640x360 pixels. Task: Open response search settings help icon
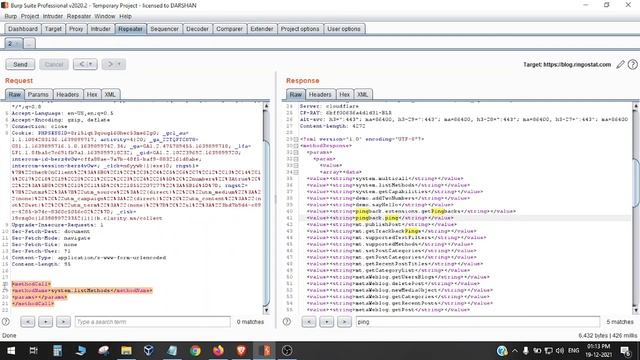click(287, 322)
